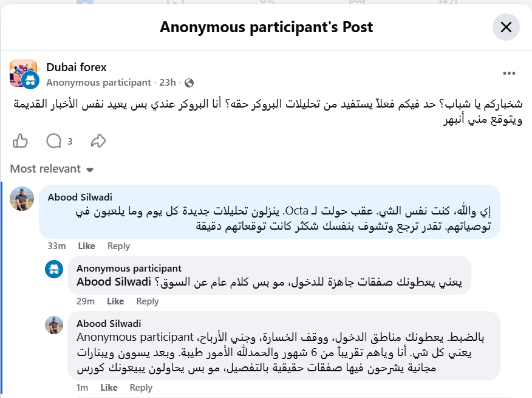Like the anonymous 29m reply
This screenshot has width=532, height=398.
[x=115, y=301]
